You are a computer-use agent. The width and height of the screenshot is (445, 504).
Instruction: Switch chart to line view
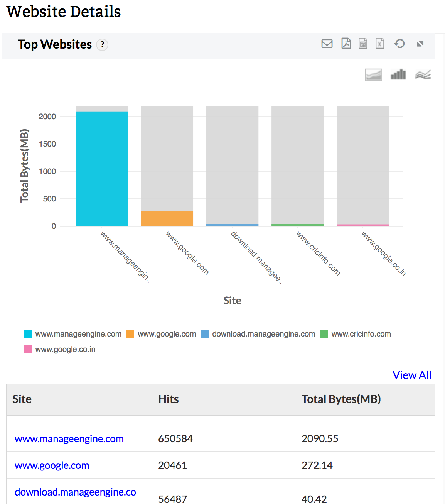pos(423,74)
